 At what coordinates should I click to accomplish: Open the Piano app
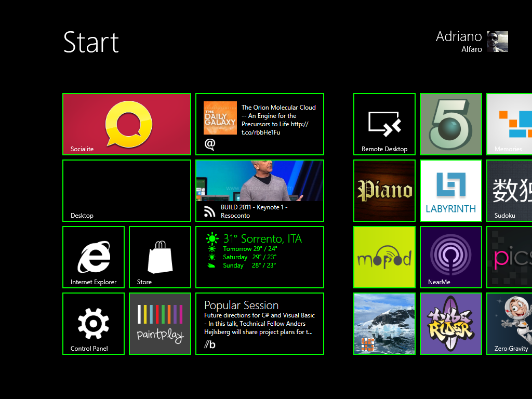tap(384, 191)
